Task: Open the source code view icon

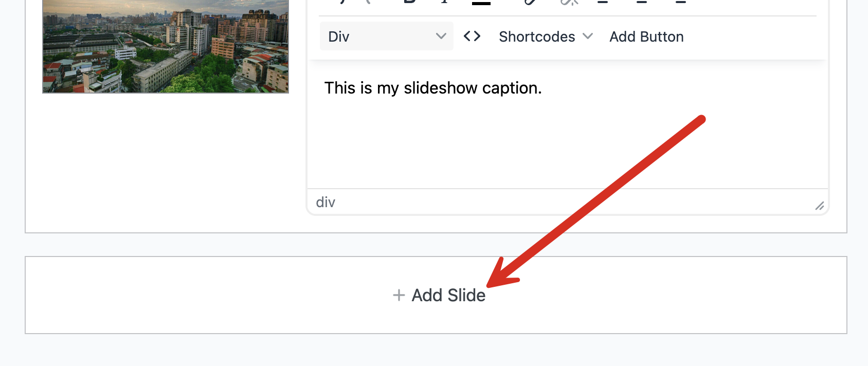Action: [x=472, y=36]
